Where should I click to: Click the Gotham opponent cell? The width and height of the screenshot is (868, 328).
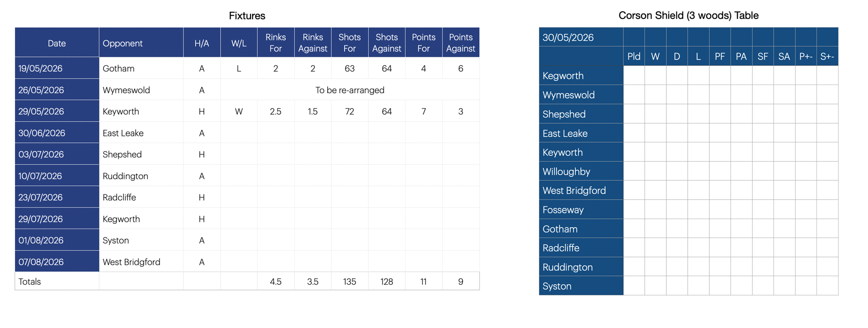(x=141, y=68)
